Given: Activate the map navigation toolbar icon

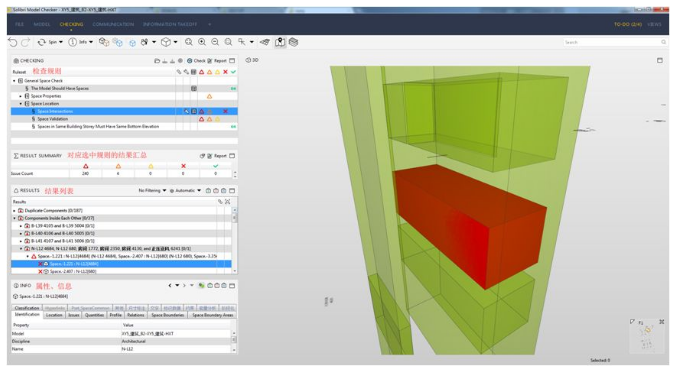Looking at the screenshot, I should 280,42.
